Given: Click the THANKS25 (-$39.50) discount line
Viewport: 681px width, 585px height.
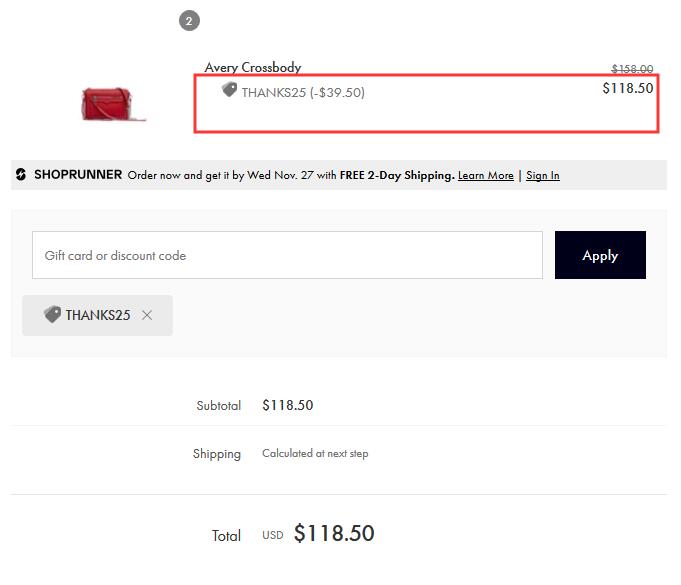Looking at the screenshot, I should point(303,92).
